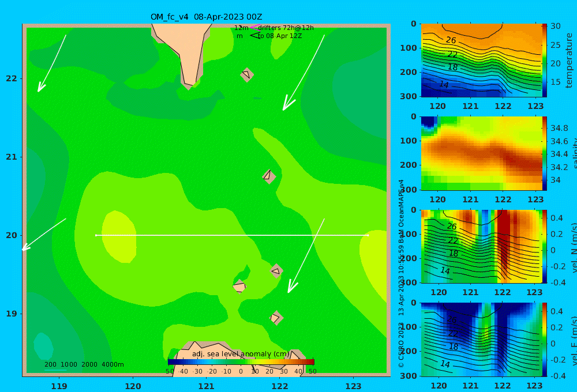Click longitude label 120 under the main map
577x392 pixels.
coord(133,386)
